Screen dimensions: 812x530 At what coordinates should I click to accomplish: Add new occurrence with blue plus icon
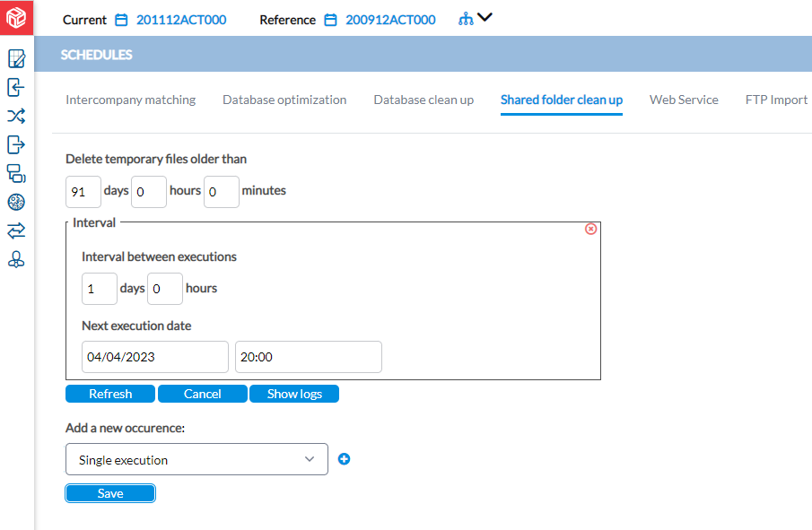coord(344,459)
